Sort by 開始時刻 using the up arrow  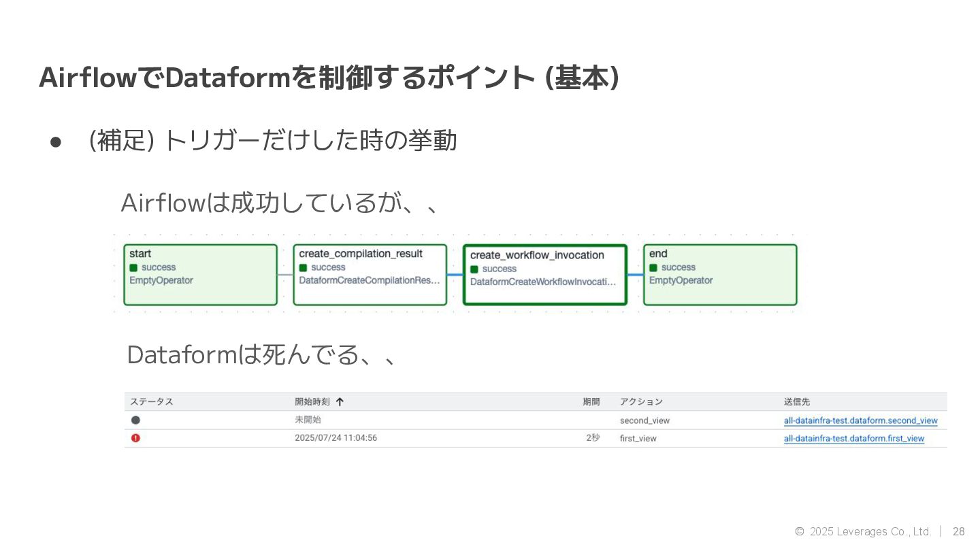[340, 401]
